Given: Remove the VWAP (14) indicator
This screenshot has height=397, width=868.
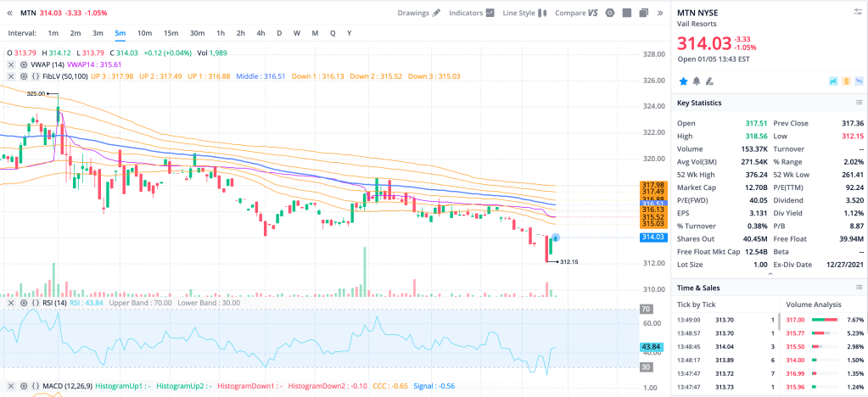Looking at the screenshot, I should point(11,64).
